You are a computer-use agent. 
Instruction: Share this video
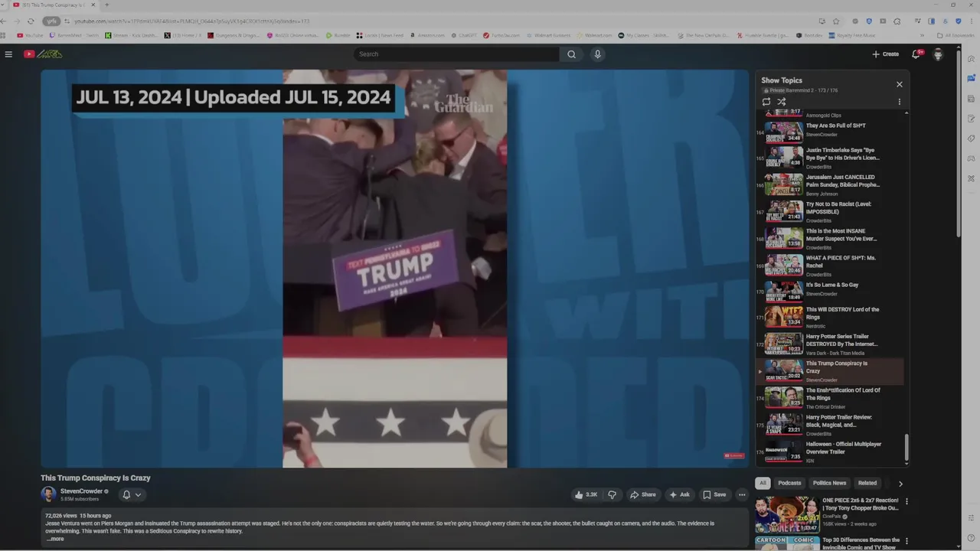pos(642,494)
